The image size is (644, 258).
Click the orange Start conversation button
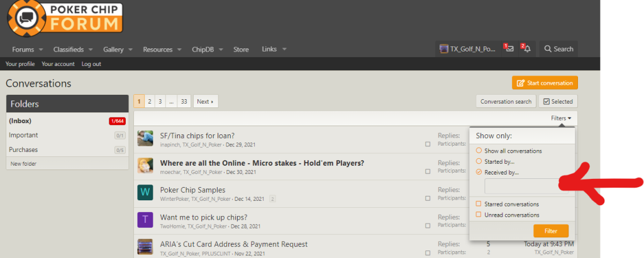coord(545,83)
